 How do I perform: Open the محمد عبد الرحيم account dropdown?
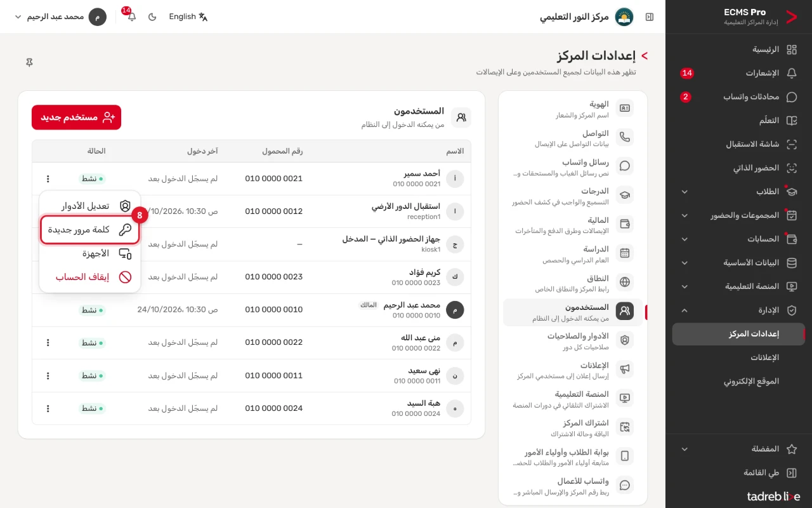pyautogui.click(x=60, y=17)
